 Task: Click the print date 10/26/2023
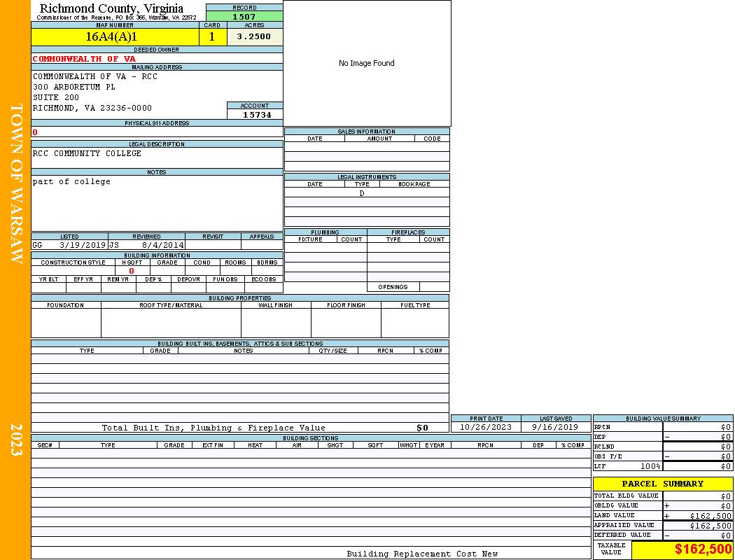pyautogui.click(x=486, y=427)
